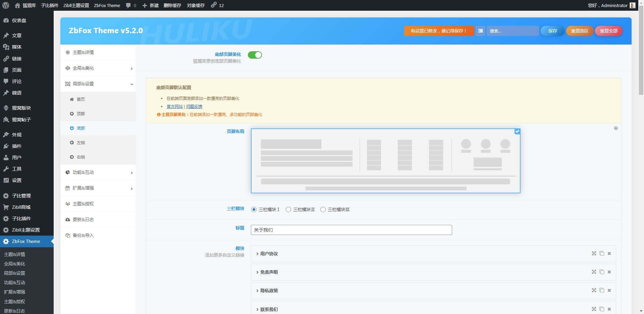Viewport: 644px width, 314px height.
Task: Expand the 用户协议 module panel
Action: (x=269, y=254)
